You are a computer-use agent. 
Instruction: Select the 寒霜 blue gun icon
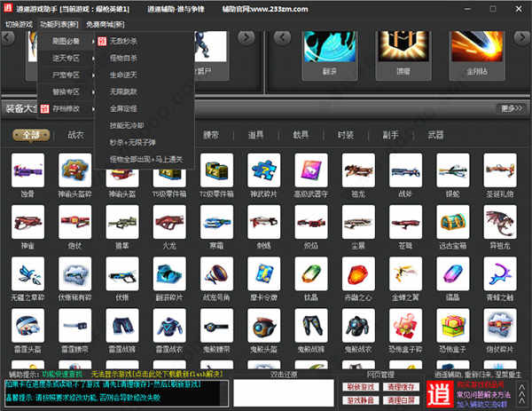(x=217, y=222)
